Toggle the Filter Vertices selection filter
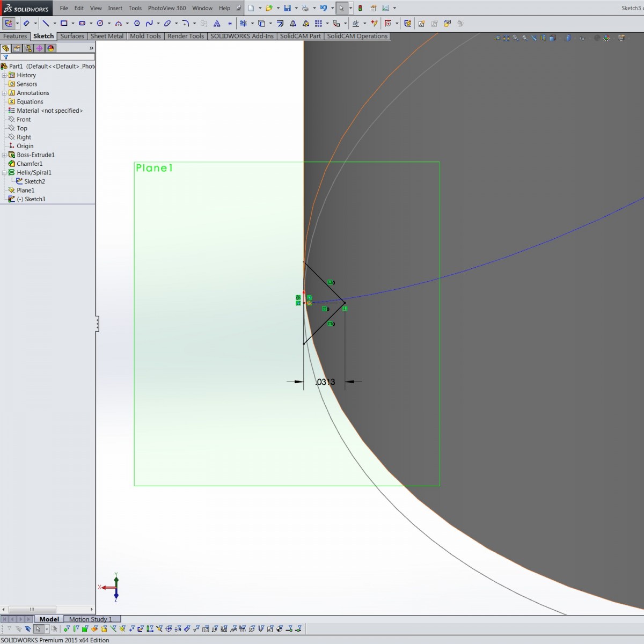644x644 pixels. [x=66, y=628]
